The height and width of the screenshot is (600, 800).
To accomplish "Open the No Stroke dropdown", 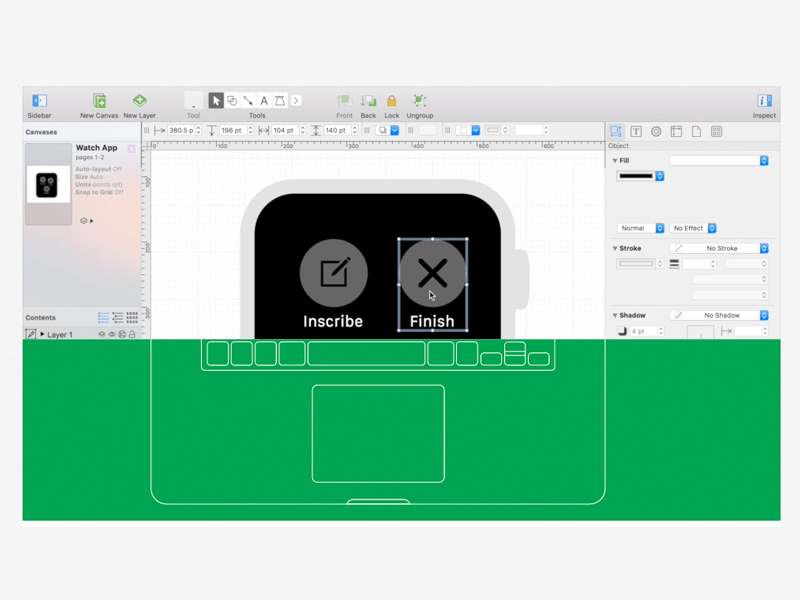I will (x=722, y=248).
